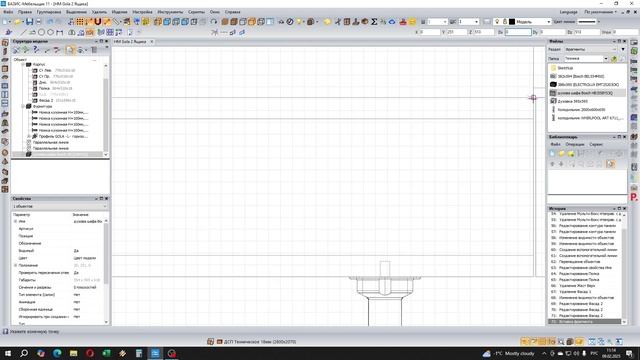Expand the Положение property row
640x360 pixels.
click(16, 265)
